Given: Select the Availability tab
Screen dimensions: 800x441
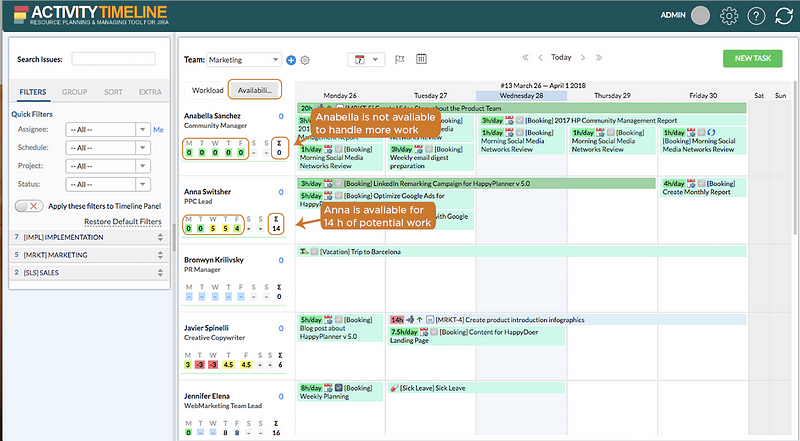Looking at the screenshot, I should click(x=255, y=90).
